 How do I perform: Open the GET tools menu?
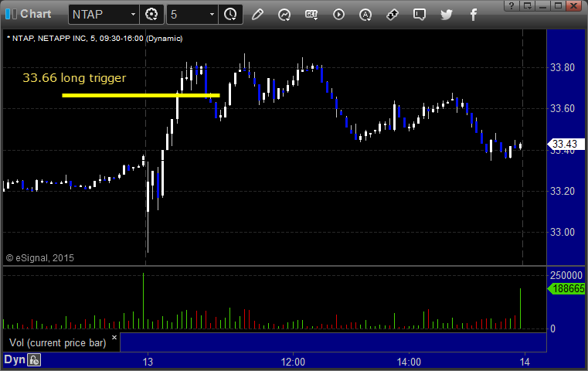click(311, 15)
